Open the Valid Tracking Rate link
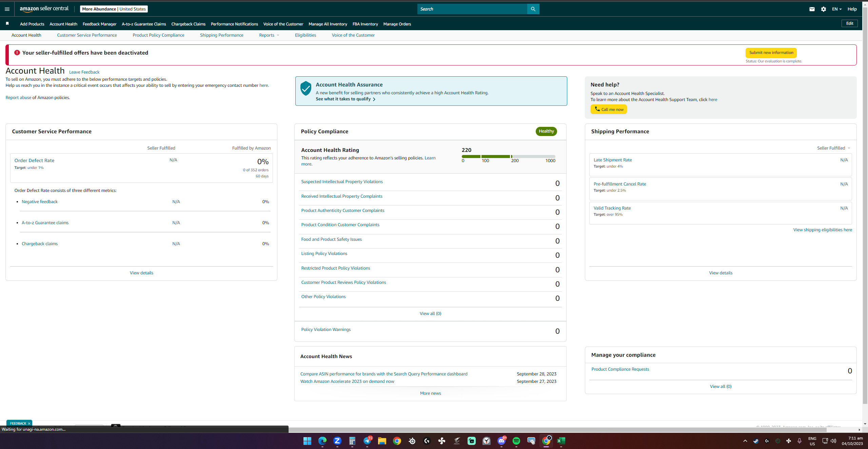This screenshot has height=449, width=868. point(612,208)
